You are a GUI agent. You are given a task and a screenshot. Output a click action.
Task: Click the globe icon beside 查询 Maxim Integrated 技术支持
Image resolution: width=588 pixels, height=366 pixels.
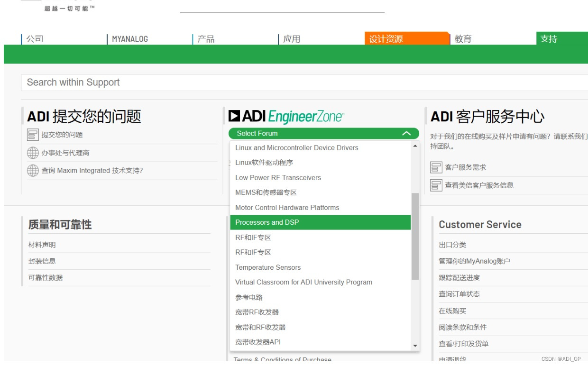click(33, 170)
